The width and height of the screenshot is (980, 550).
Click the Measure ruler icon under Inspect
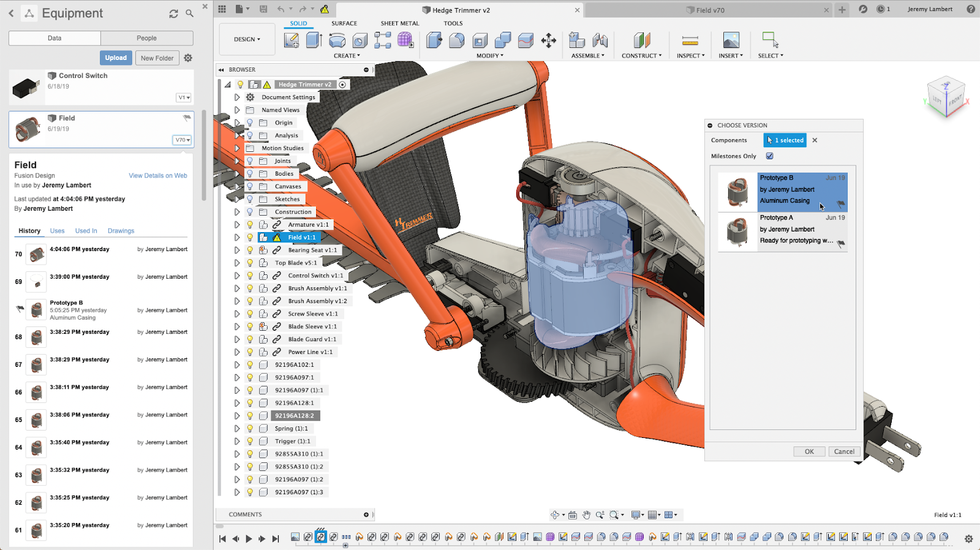690,41
